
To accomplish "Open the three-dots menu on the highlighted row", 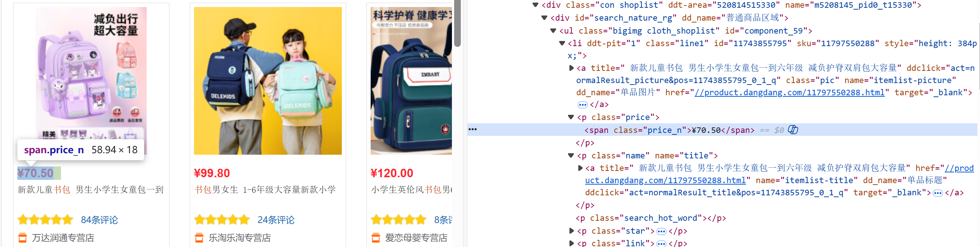I will 473,130.
